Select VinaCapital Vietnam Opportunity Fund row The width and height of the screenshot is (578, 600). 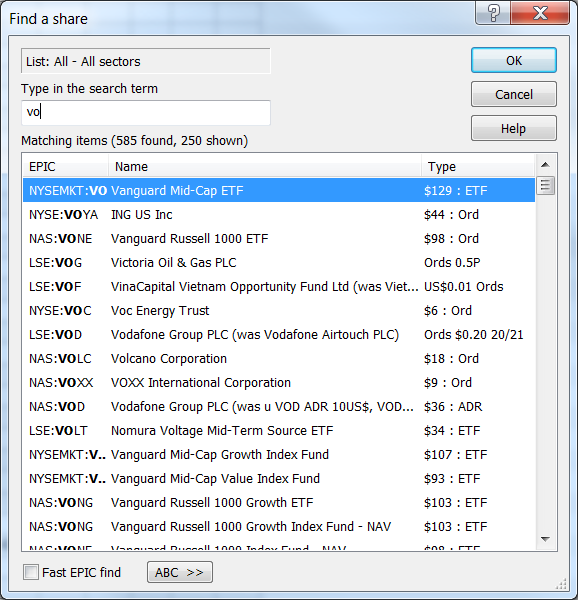[279, 286]
